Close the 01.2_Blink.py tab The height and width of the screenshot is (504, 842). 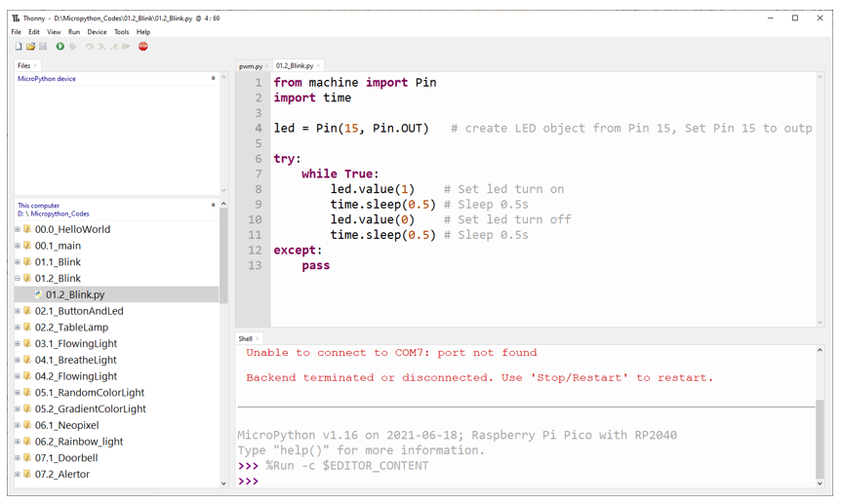tap(318, 65)
